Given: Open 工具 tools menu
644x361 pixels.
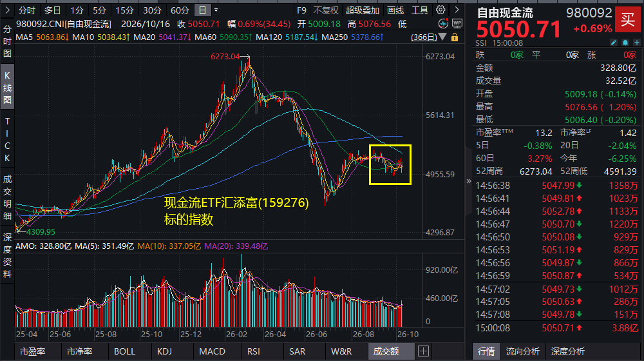Looking at the screenshot, I should pyautogui.click(x=420, y=10).
